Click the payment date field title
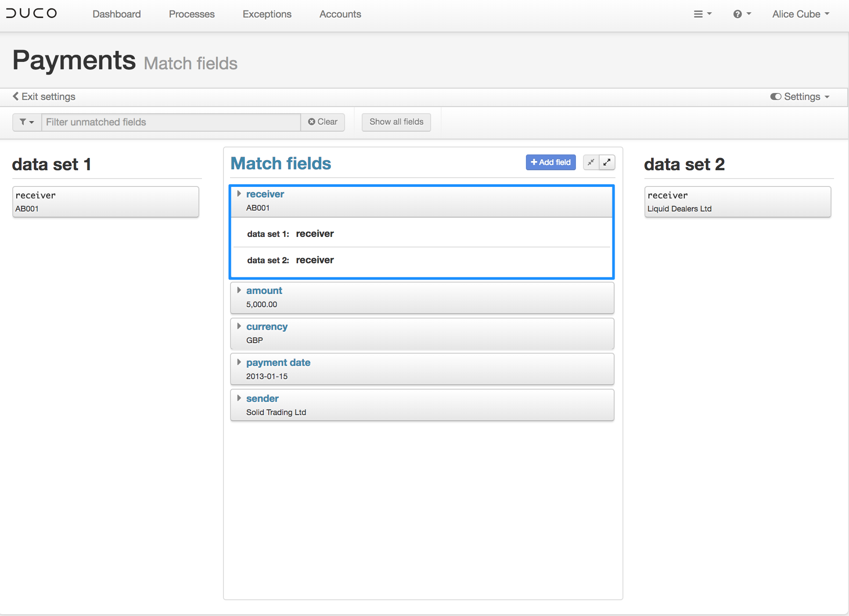The width and height of the screenshot is (849, 616). click(278, 362)
